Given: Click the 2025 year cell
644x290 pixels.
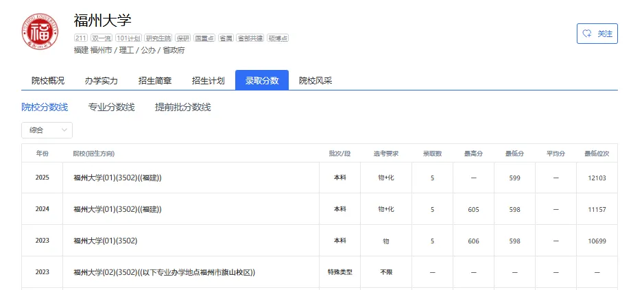Looking at the screenshot, I should click(x=43, y=178).
